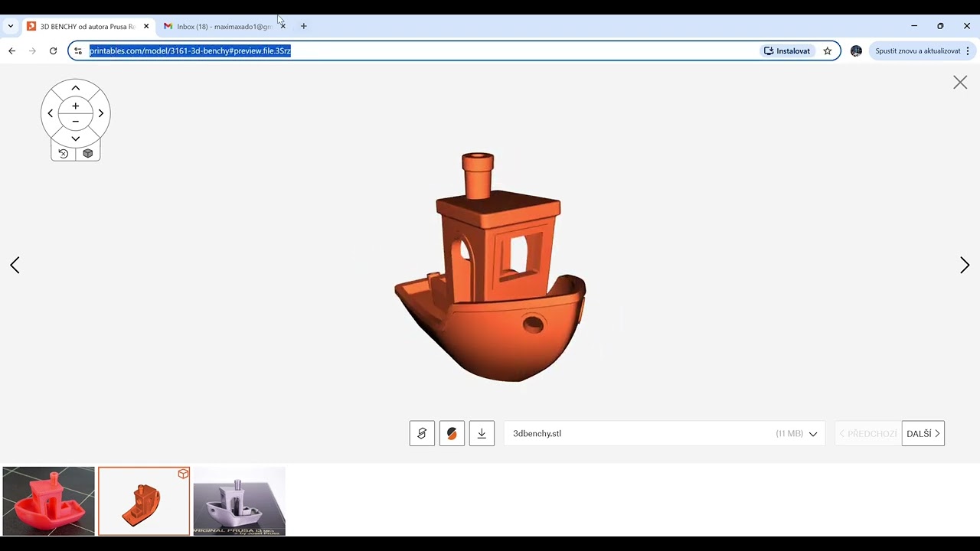980x551 pixels.
Task: Click Spustit znovu a aktualizovat button
Action: [917, 51]
